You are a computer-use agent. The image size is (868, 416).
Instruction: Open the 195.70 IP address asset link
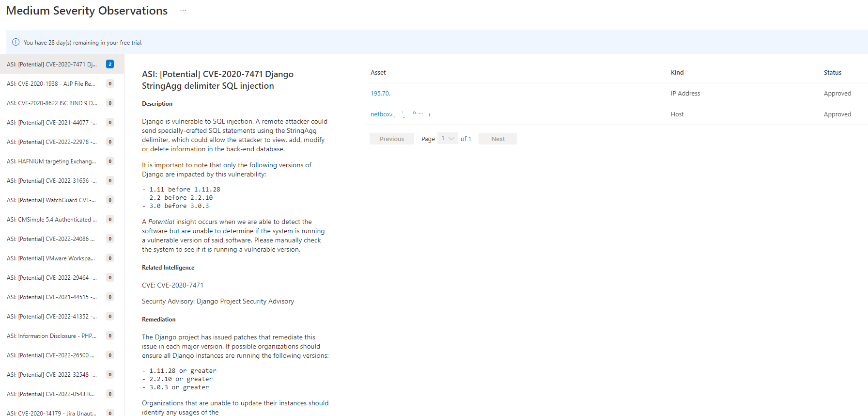[380, 94]
